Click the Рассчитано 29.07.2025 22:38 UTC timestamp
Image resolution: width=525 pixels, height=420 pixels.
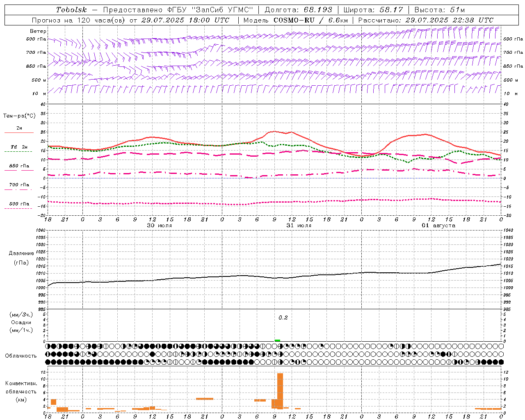click(426, 20)
